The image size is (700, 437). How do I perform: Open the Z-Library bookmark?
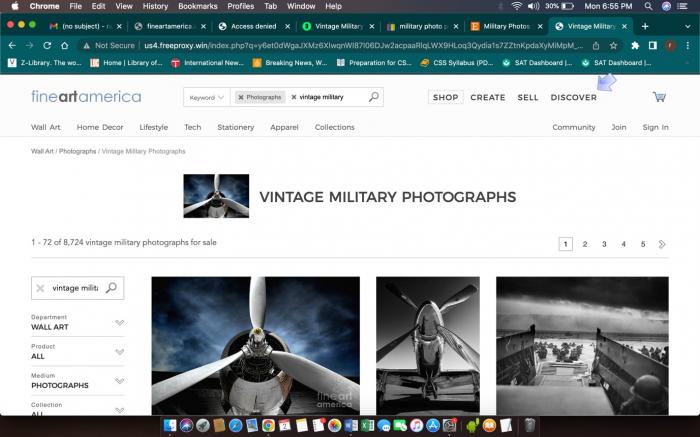coord(45,63)
